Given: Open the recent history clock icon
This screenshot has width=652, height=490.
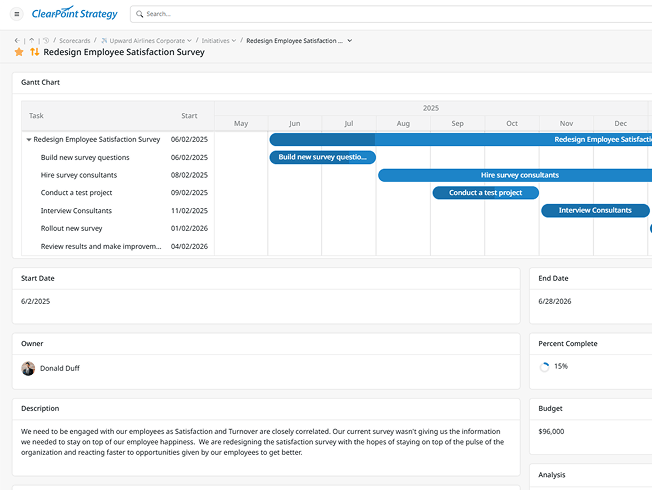Looking at the screenshot, I should click(x=46, y=40).
